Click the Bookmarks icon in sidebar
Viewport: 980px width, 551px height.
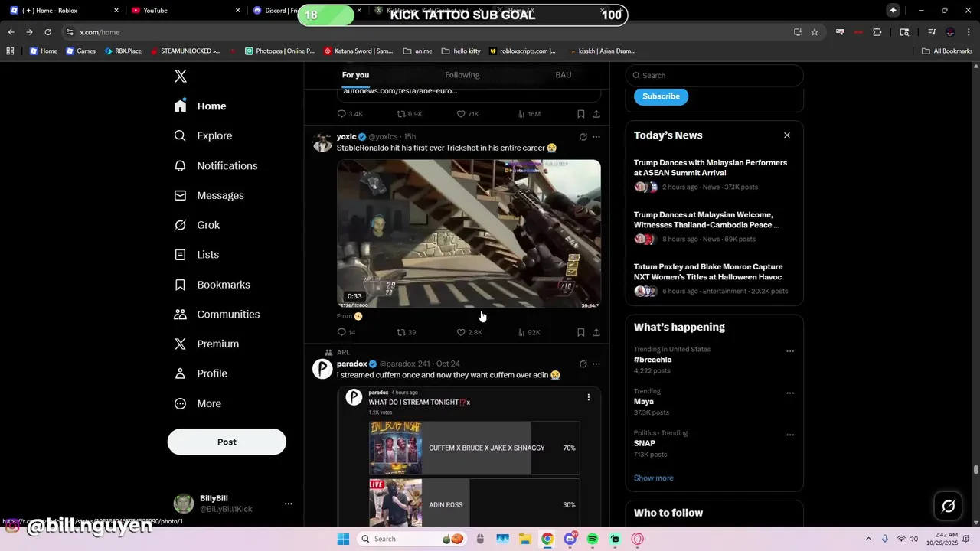(181, 285)
